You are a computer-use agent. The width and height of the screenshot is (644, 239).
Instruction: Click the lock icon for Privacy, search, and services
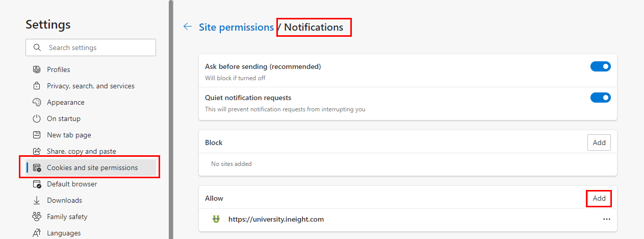[37, 86]
